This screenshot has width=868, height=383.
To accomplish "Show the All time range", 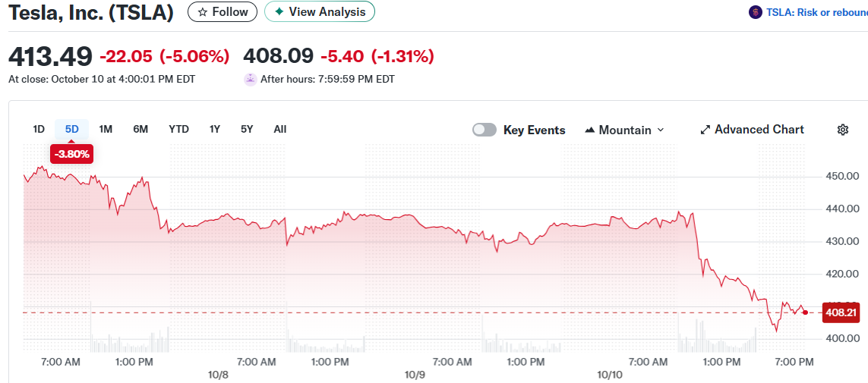I will 279,129.
